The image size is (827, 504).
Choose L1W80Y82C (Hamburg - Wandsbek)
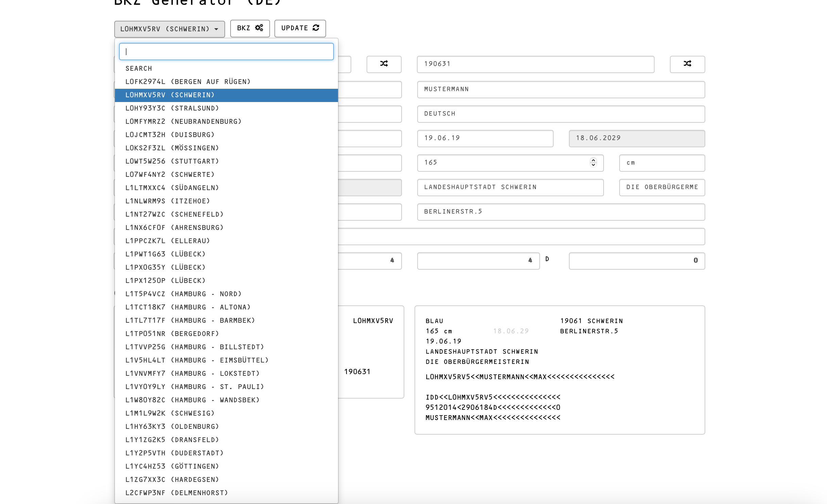(x=226, y=400)
